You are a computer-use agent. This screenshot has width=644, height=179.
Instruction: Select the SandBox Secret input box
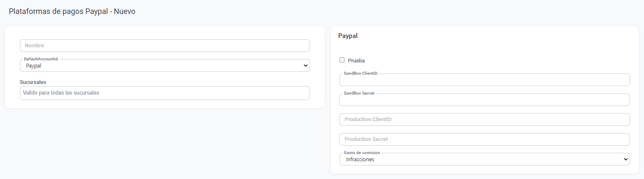point(484,100)
